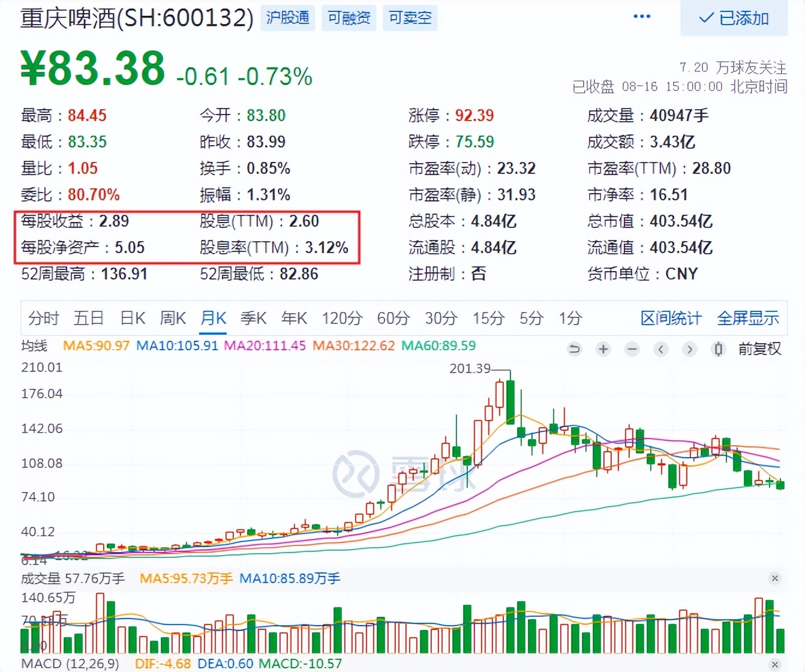Image resolution: width=805 pixels, height=672 pixels.
Task: Pan the chart right with arrow icon
Action: coord(689,349)
